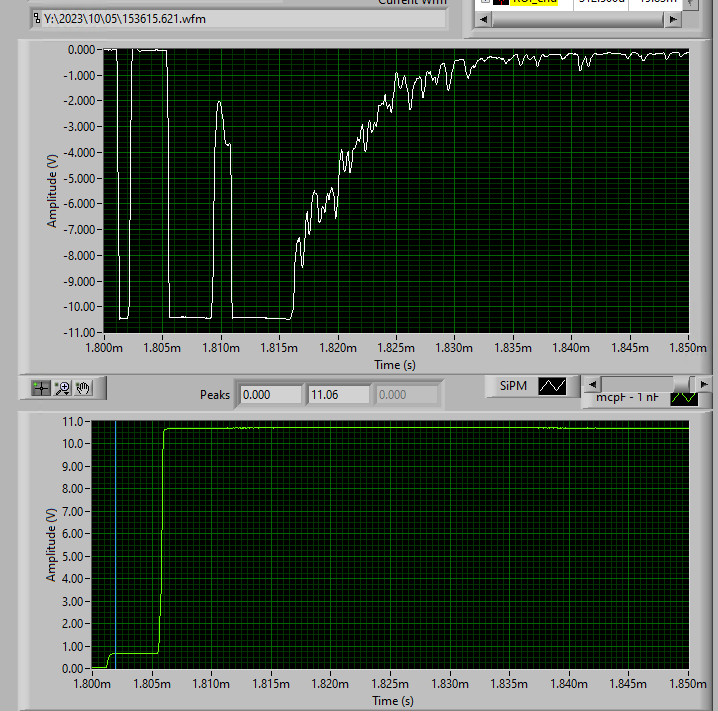718x711 pixels.
Task: Click the Peaks label
Action: 215,395
